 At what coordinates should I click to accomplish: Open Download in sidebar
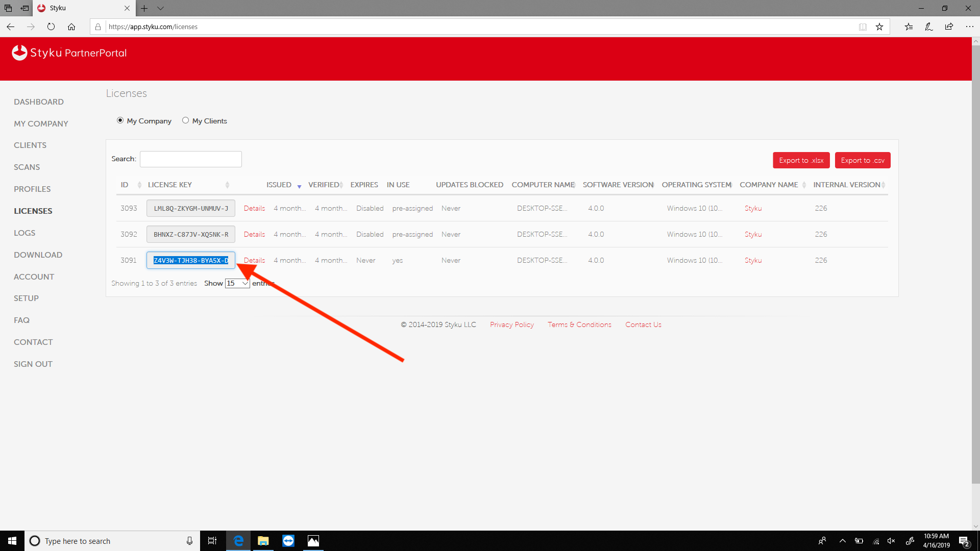point(38,255)
